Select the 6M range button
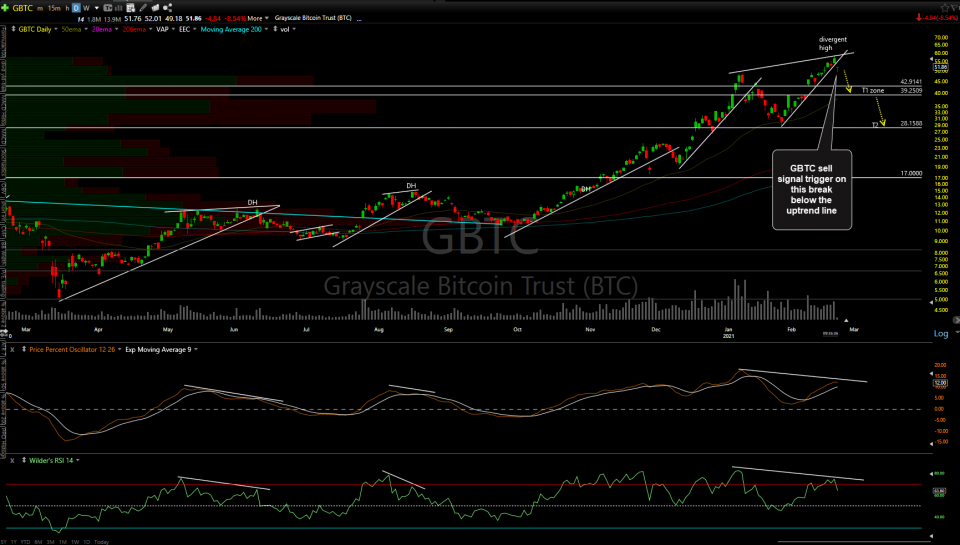This screenshot has width=960, height=545. [x=38, y=541]
